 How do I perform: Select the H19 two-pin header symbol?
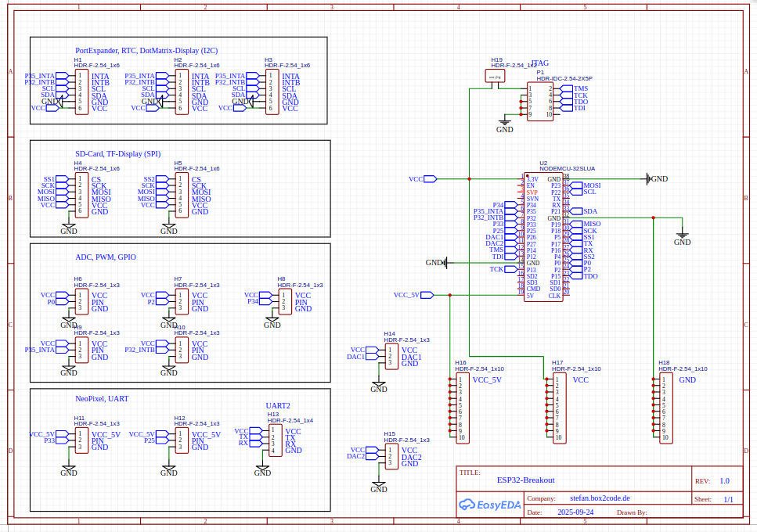click(x=495, y=76)
